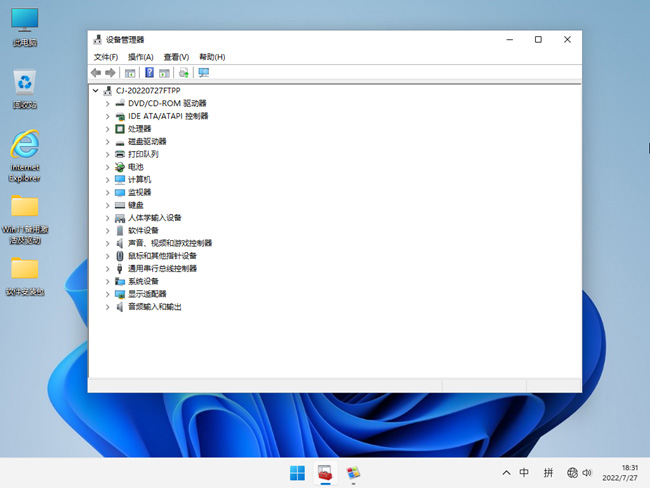The height and width of the screenshot is (488, 650).
Task: Open the network globe tray icon
Action: click(572, 473)
